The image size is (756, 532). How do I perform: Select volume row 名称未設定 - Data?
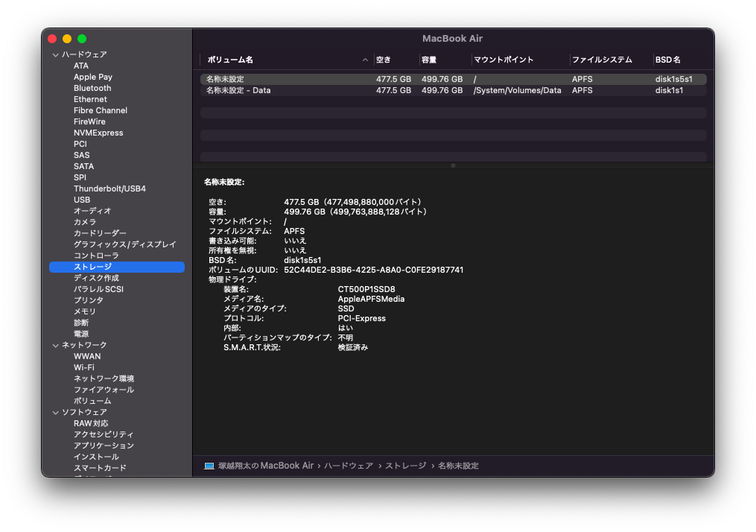point(453,90)
